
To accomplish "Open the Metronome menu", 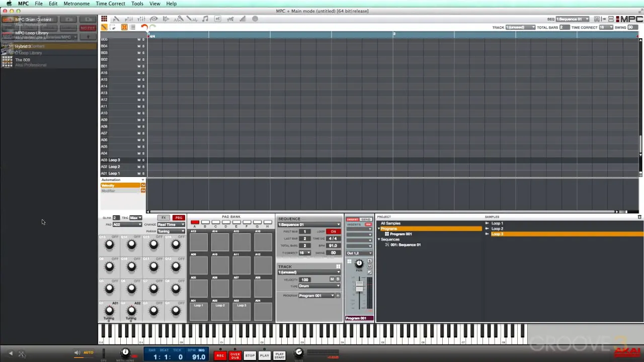I will [x=76, y=4].
